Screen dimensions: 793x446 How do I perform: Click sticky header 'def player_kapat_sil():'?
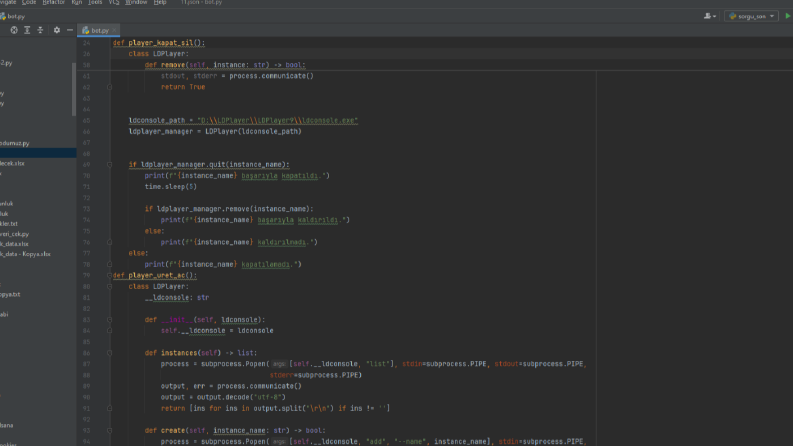[159, 43]
